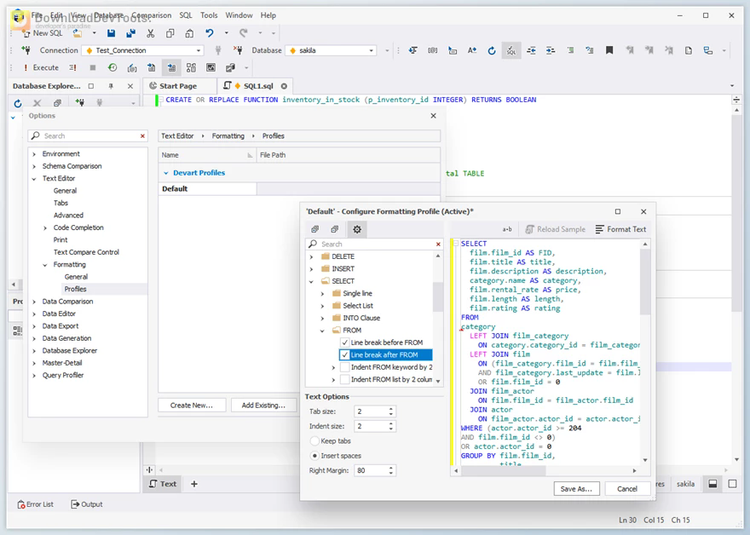Click the document page icon in the SQL toolbar
The height and width of the screenshot is (535, 750).
point(688,50)
